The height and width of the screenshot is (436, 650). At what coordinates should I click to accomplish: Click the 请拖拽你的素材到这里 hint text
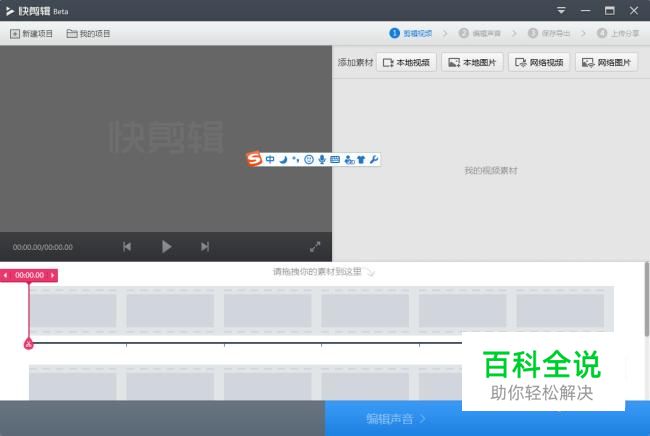[x=317, y=271]
